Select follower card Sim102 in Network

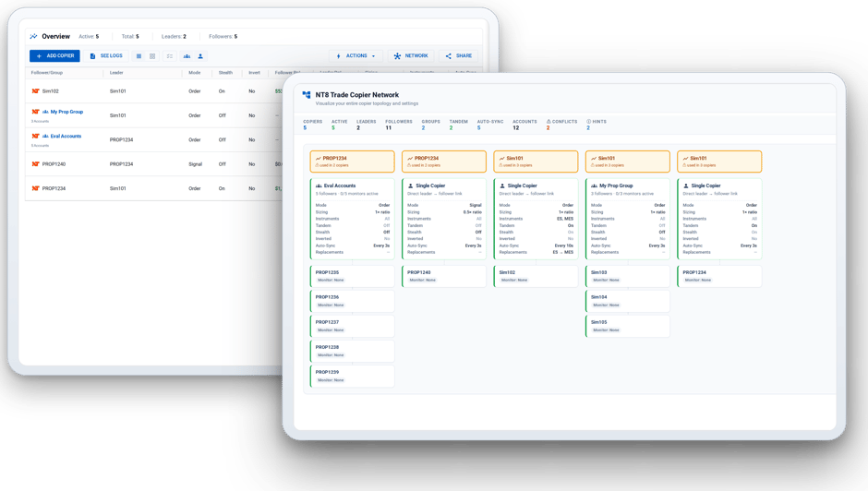pos(536,276)
